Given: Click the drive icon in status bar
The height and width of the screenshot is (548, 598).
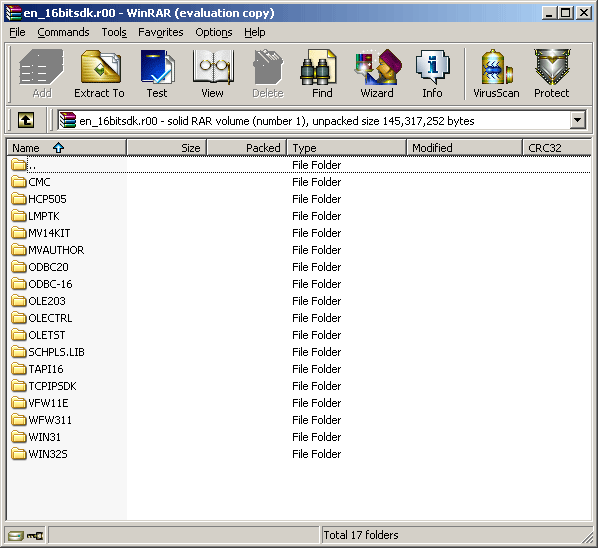Looking at the screenshot, I should click(16, 536).
